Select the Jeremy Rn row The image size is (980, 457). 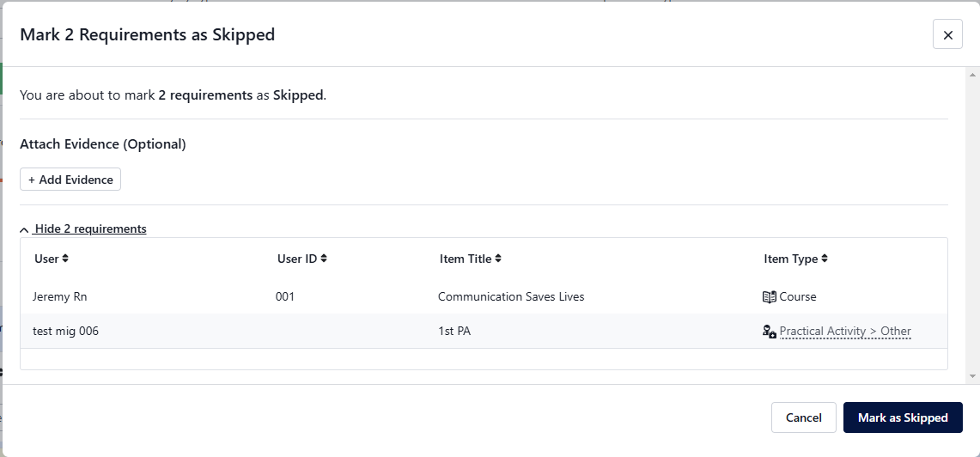point(484,297)
